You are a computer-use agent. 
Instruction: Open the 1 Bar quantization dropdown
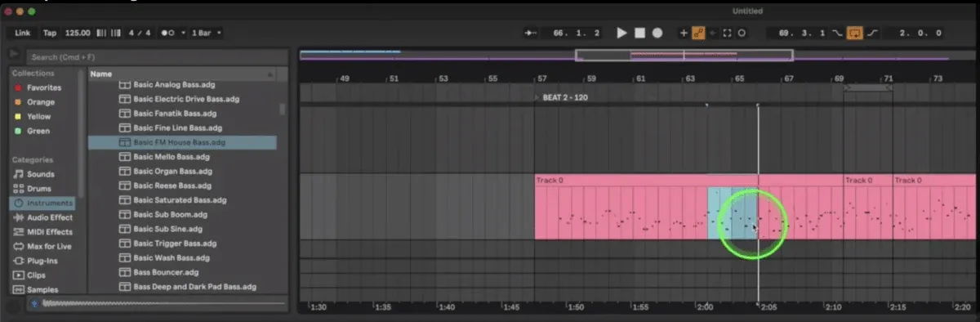tap(206, 33)
